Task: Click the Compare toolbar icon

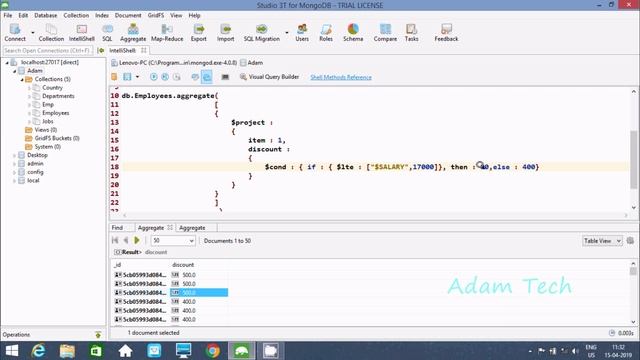Action: pyautogui.click(x=385, y=33)
